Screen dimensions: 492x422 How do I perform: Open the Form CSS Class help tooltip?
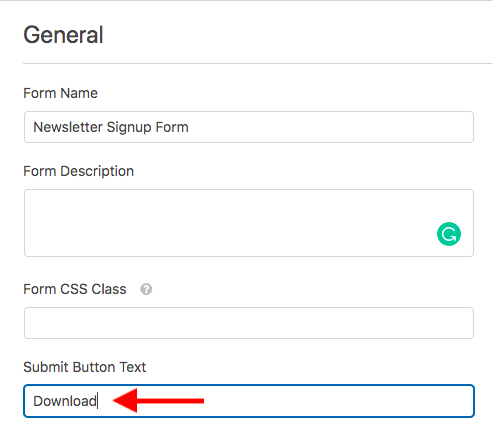[146, 289]
